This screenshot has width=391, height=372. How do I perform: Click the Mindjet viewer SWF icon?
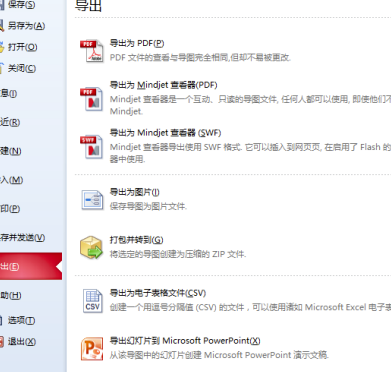(92, 147)
